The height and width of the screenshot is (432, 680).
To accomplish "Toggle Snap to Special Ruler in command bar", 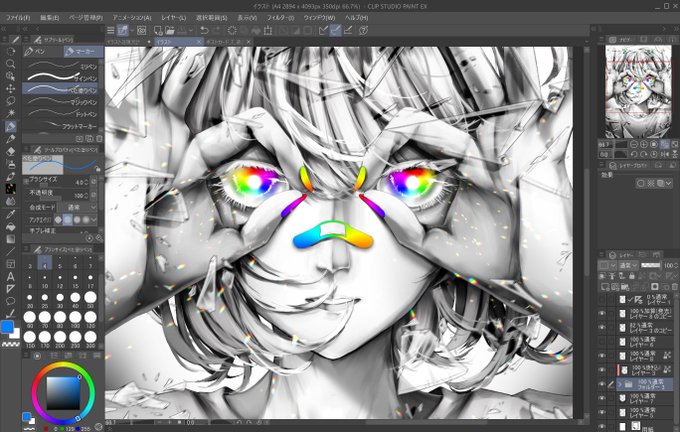I will pos(335,30).
